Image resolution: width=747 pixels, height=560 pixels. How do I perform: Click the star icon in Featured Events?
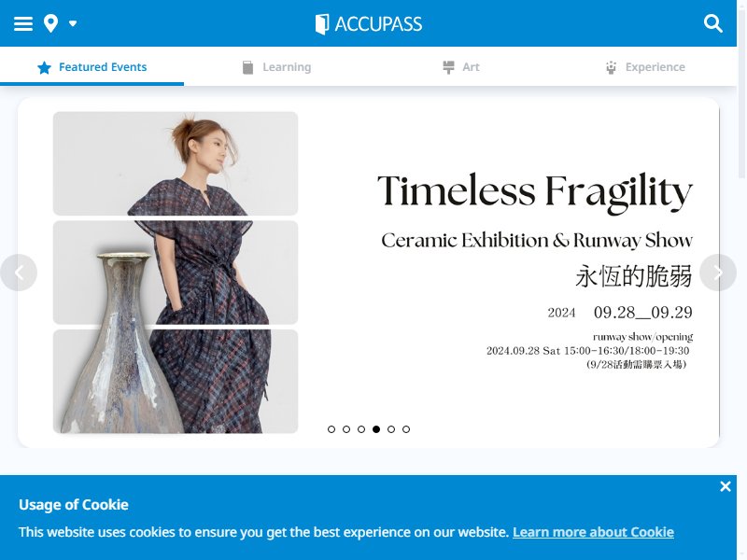(44, 67)
